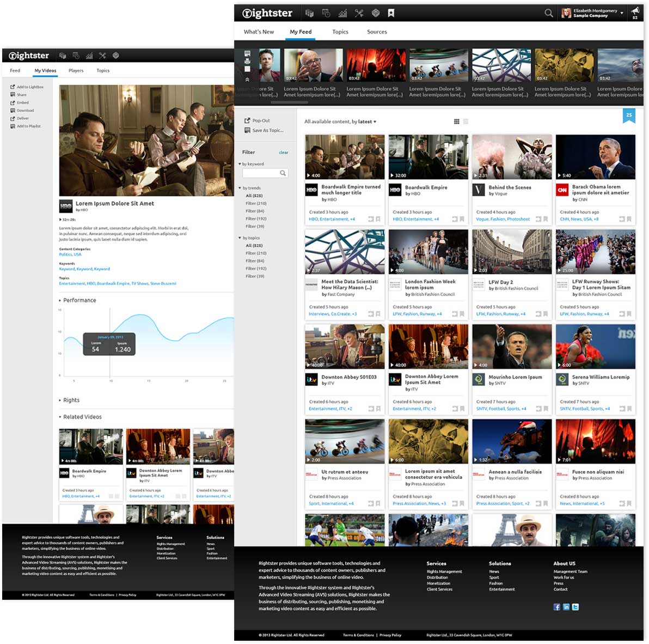
Task: Open the Facebook icon in the footer
Action: coord(556,607)
